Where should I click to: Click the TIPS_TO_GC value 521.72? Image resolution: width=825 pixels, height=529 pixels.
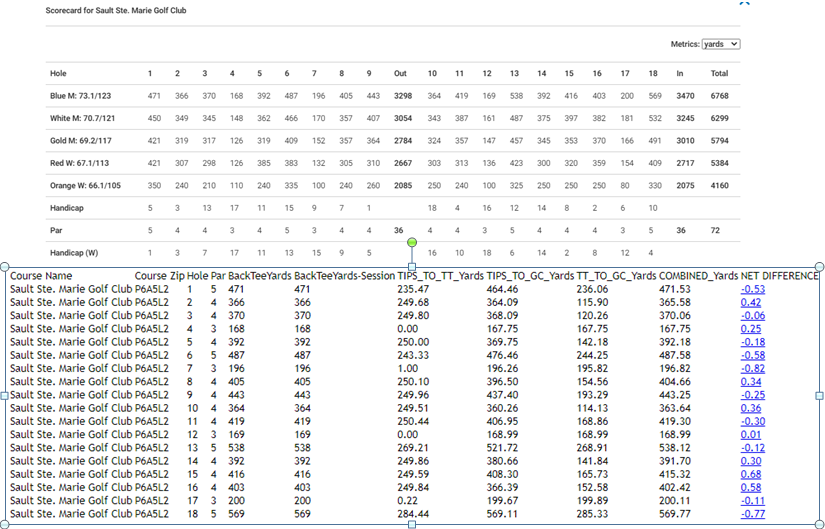[x=502, y=448]
